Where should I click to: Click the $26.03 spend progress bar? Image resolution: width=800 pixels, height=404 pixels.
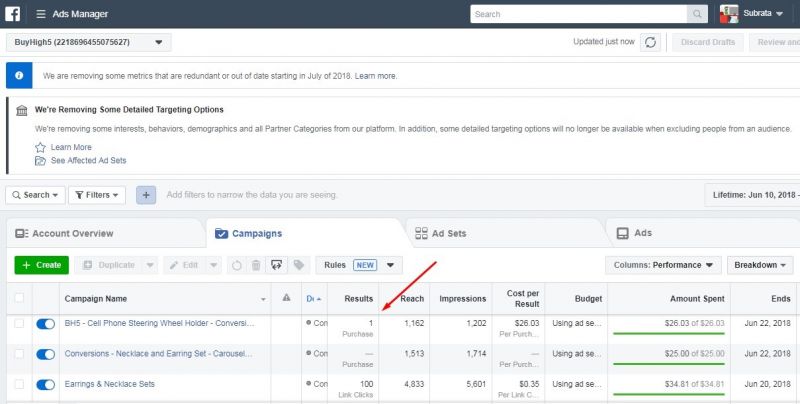point(668,334)
